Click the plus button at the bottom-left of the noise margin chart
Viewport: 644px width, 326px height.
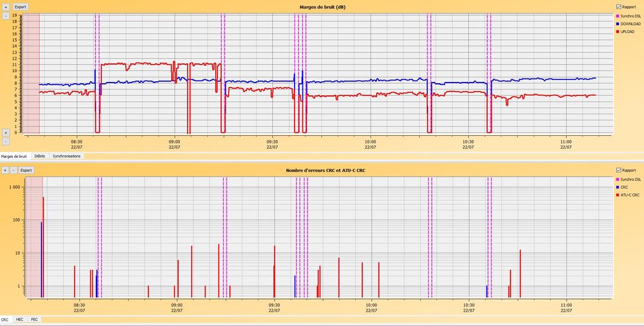click(x=6, y=133)
